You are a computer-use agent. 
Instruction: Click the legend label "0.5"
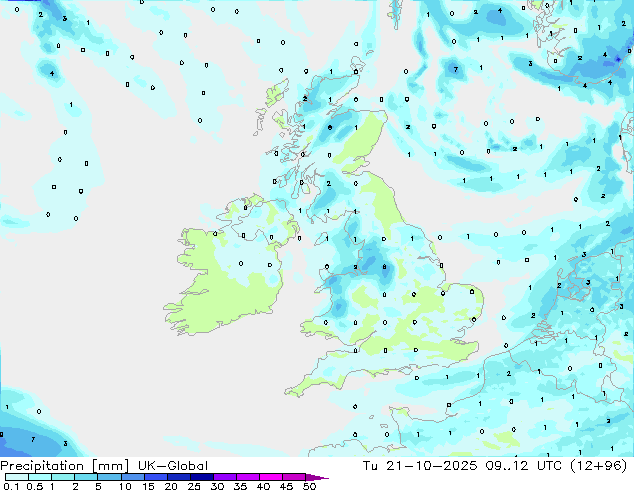pos(35,486)
